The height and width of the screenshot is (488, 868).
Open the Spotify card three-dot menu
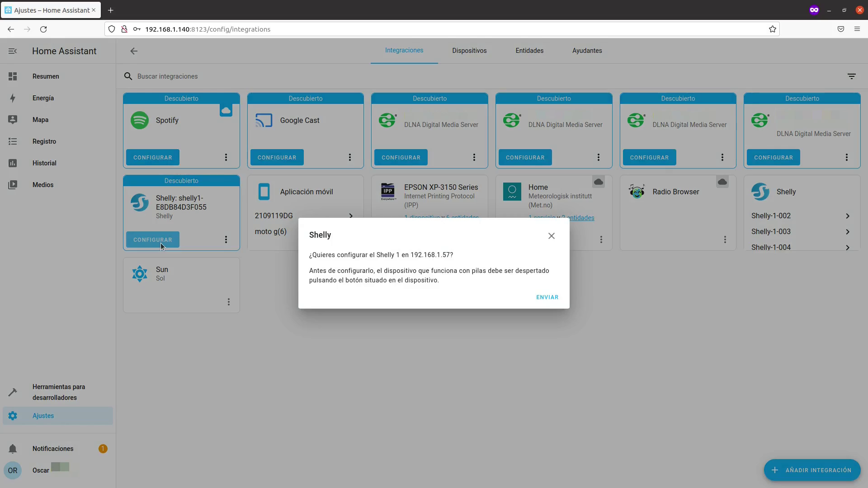tap(226, 157)
